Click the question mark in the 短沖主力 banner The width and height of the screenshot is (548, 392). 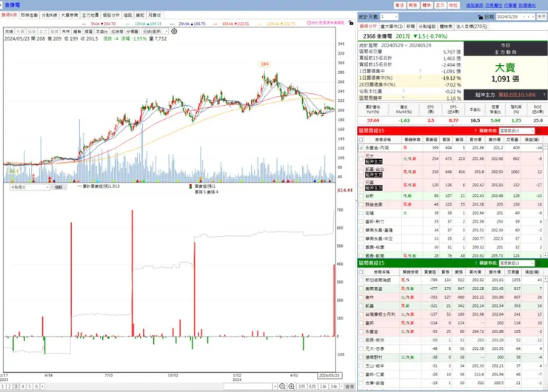(x=544, y=95)
